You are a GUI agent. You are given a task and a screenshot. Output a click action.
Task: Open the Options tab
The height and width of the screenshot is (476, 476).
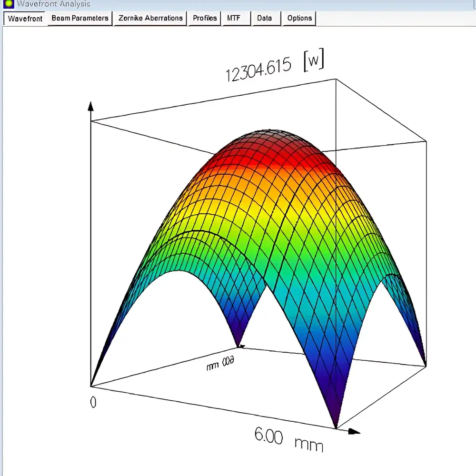pyautogui.click(x=299, y=18)
